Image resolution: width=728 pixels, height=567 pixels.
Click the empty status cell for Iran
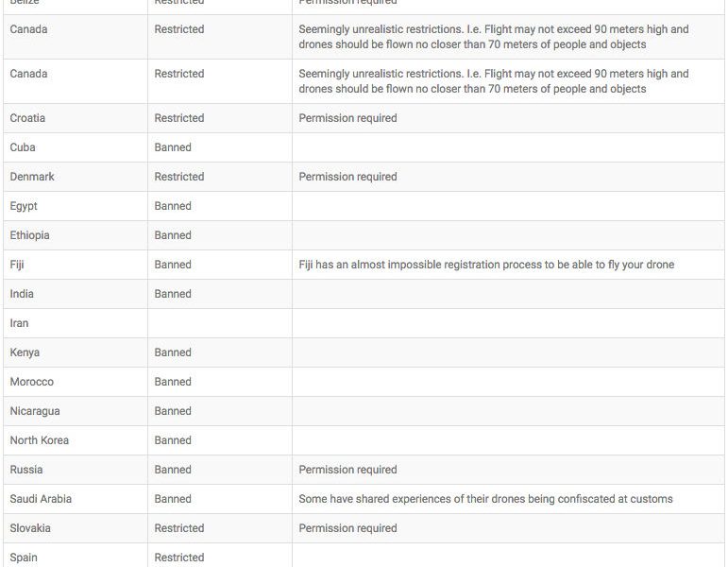[x=219, y=323]
